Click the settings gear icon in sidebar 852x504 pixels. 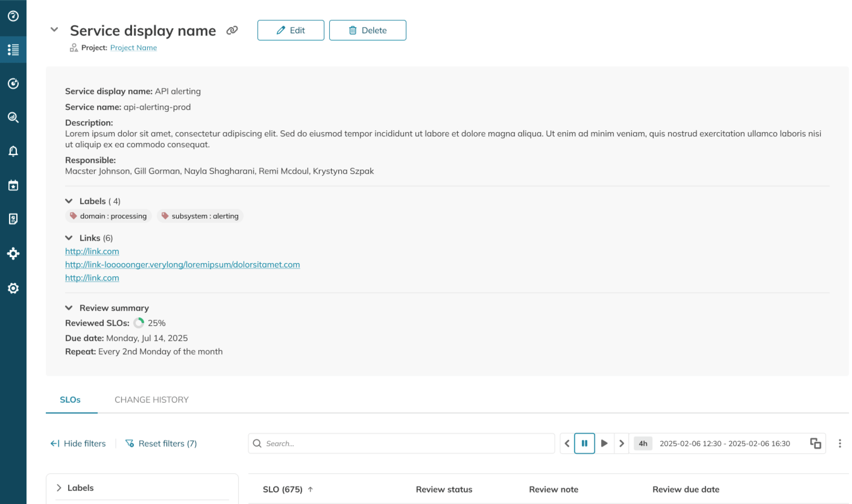[x=13, y=288]
